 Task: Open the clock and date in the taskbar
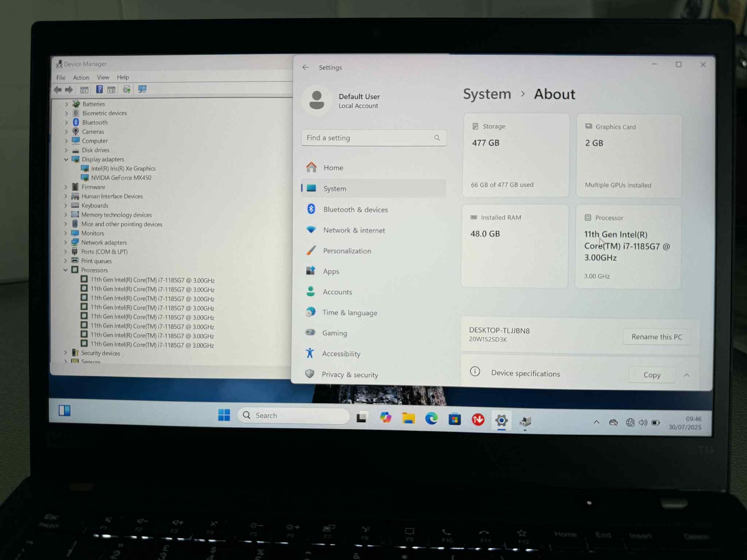tap(685, 423)
